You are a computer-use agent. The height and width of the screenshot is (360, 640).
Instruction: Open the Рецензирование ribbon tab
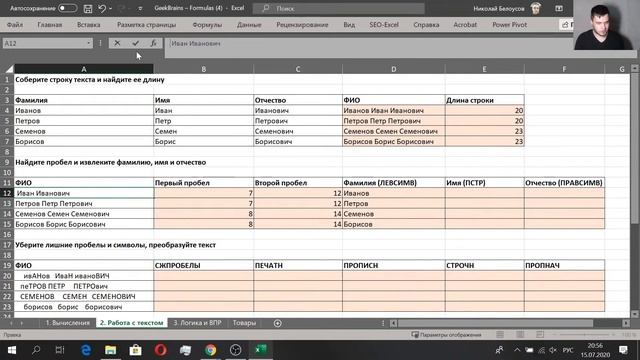tap(302, 25)
